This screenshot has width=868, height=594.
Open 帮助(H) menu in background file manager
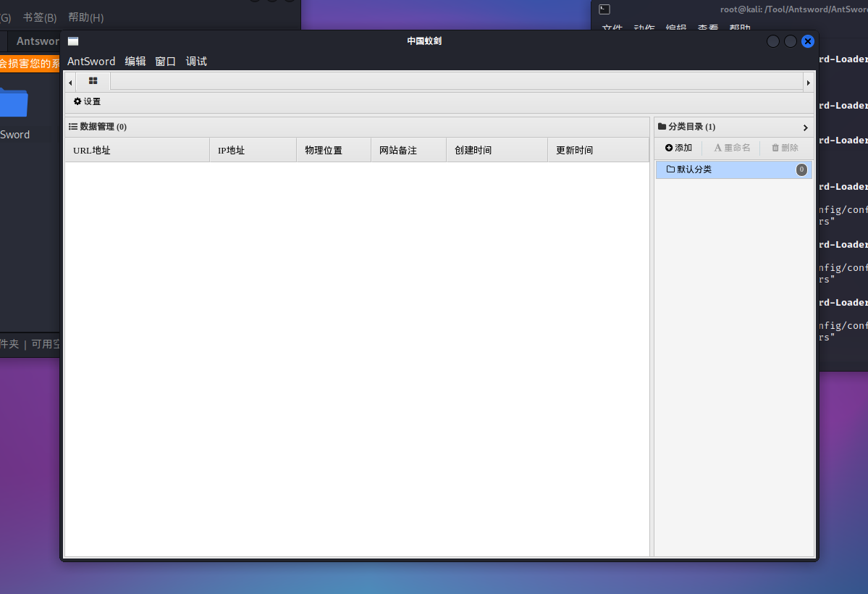point(86,17)
